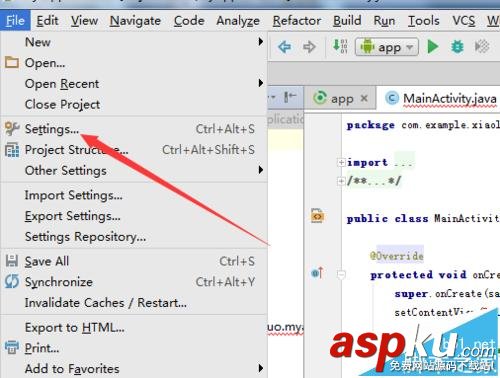Expand the folded /**...*/ comment
Screen dimensions: 500x378
(341, 181)
